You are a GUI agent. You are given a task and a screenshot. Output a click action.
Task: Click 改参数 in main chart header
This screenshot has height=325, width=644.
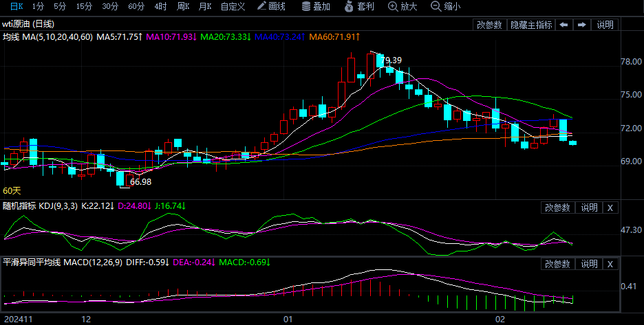(x=489, y=25)
